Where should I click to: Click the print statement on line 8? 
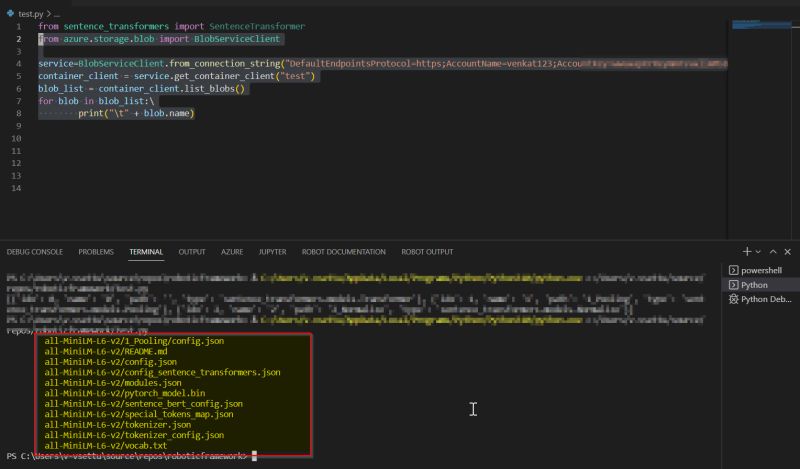(136, 113)
